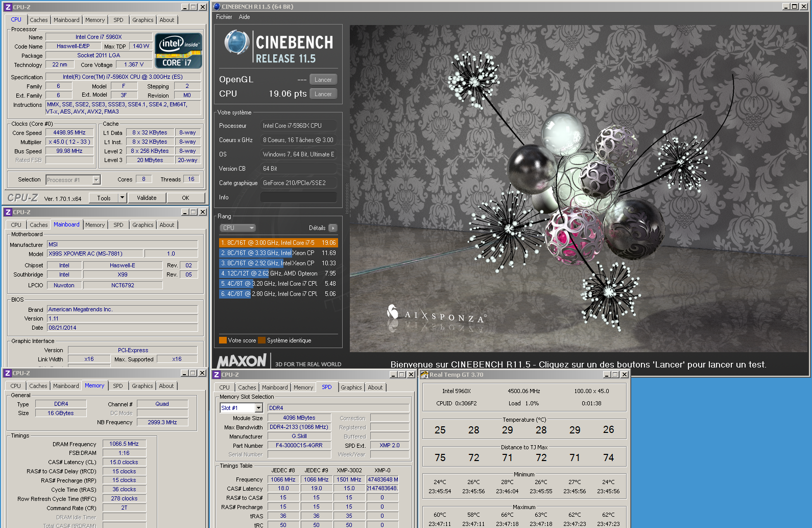The width and height of the screenshot is (812, 528).
Task: Open the Aide menu in Cinebench
Action: tap(244, 17)
